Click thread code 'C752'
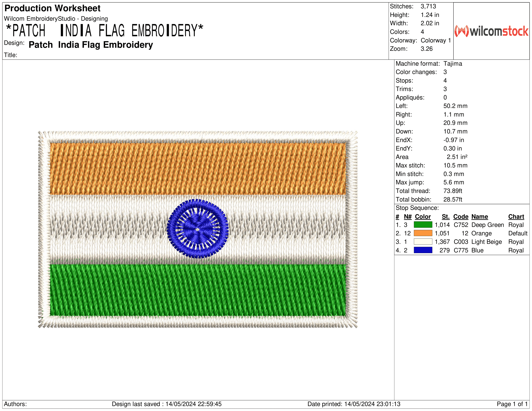This screenshot has height=411, width=532. [x=461, y=225]
